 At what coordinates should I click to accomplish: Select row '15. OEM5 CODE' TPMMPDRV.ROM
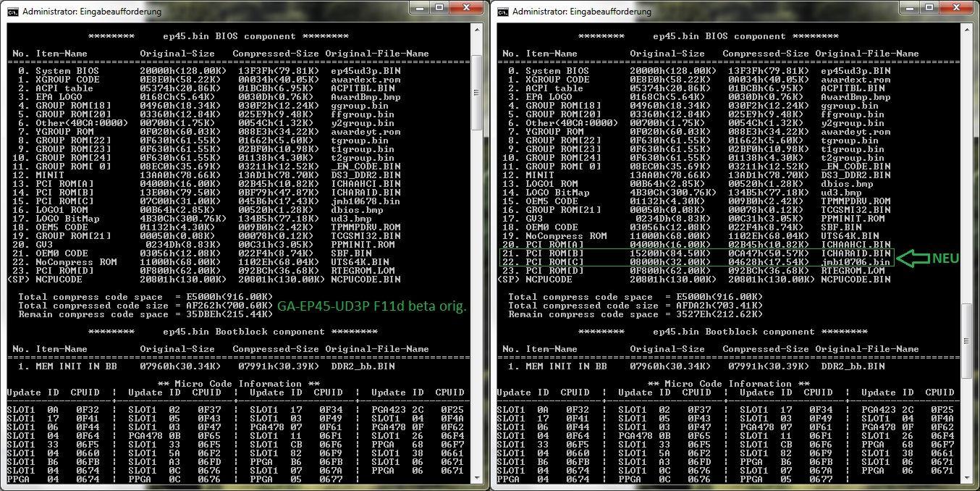click(x=697, y=201)
